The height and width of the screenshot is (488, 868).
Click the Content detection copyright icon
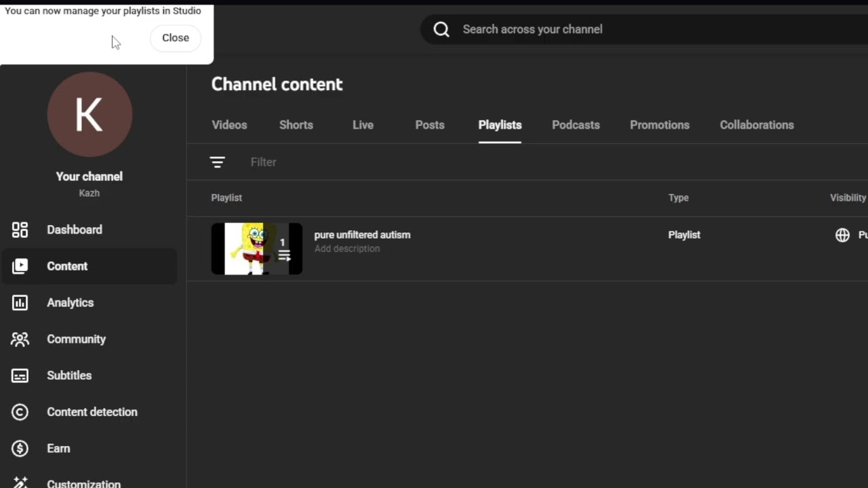pyautogui.click(x=20, y=412)
